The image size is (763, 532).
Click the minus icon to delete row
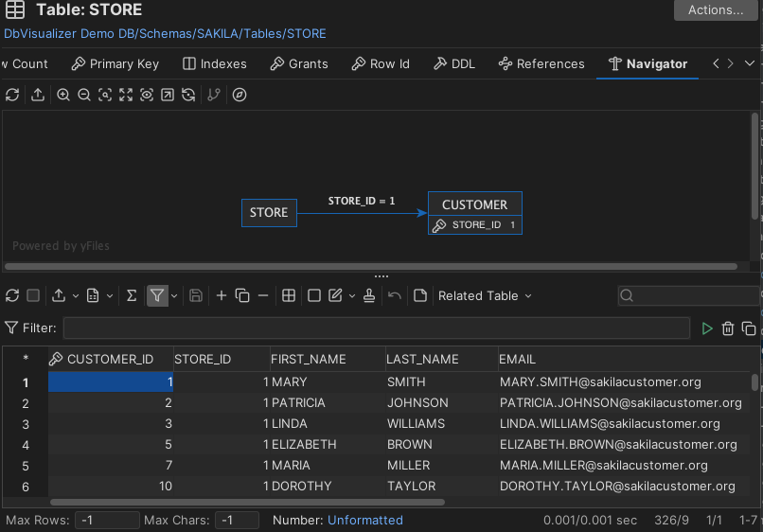click(x=263, y=295)
